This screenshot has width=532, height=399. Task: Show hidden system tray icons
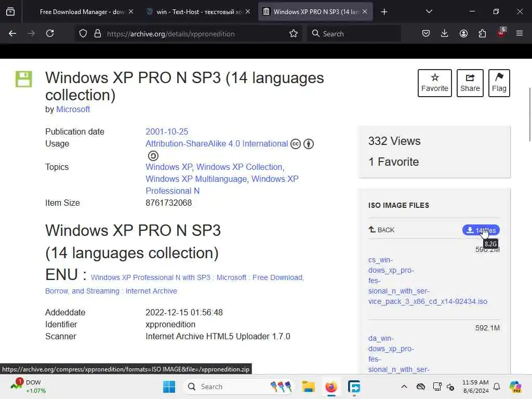(404, 387)
